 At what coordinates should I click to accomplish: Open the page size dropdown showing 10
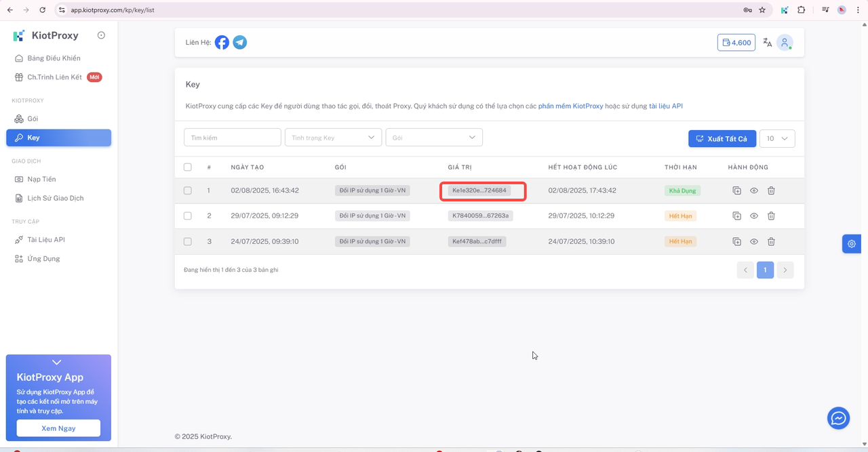[777, 138]
